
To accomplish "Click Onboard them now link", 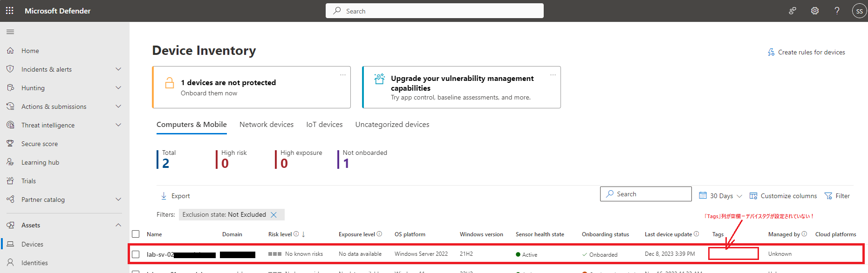I will pos(209,93).
